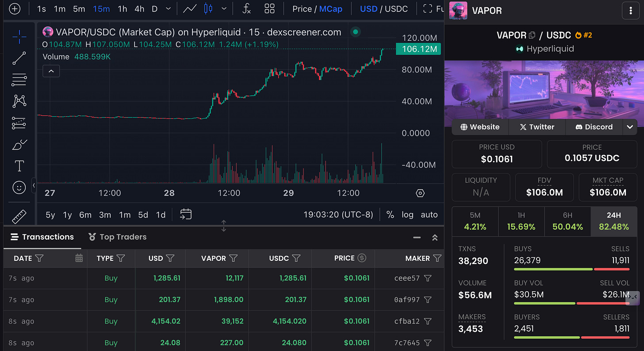Screen dimensions: 644x351
Task: Open the three-dot menu beside VAPOR
Action: (631, 11)
